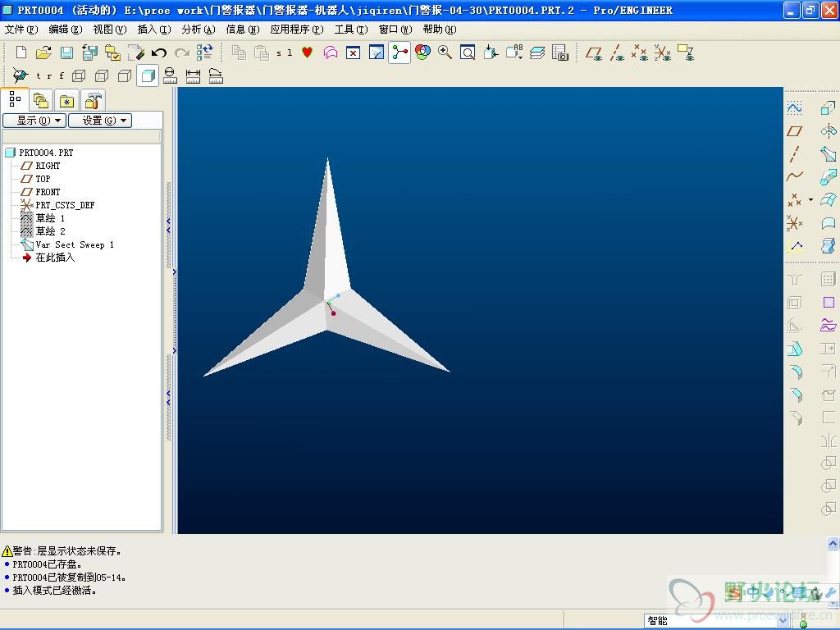Open the 分析(A) menu
Viewport: 840px width, 630px height.
click(x=199, y=30)
